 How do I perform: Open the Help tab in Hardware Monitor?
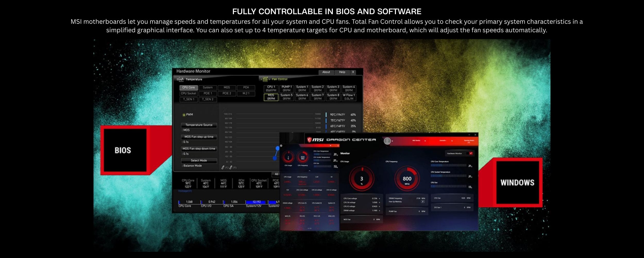[x=342, y=72]
